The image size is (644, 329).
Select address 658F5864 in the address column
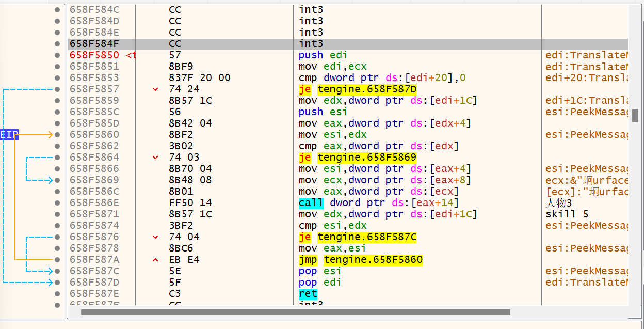pos(94,158)
